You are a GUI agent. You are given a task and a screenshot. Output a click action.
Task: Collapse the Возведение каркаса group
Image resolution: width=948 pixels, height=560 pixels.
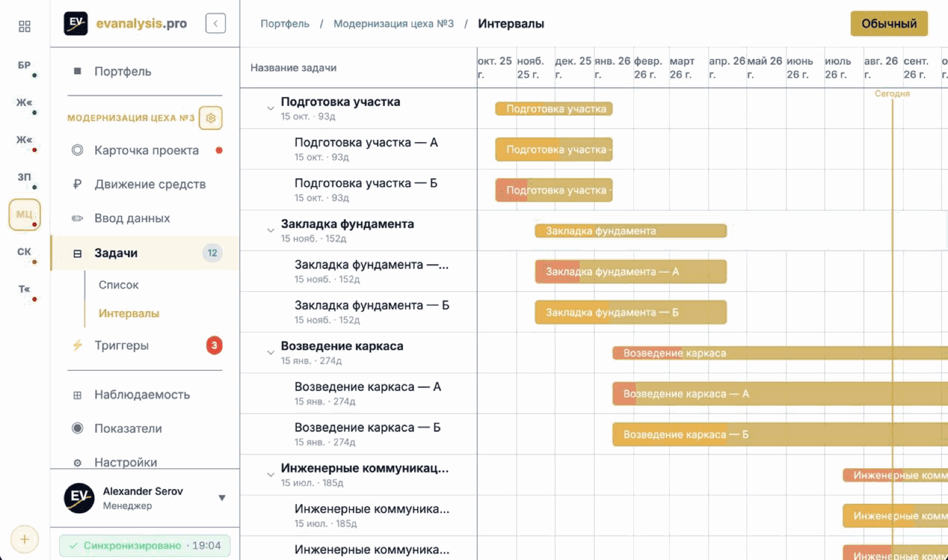pos(270,353)
